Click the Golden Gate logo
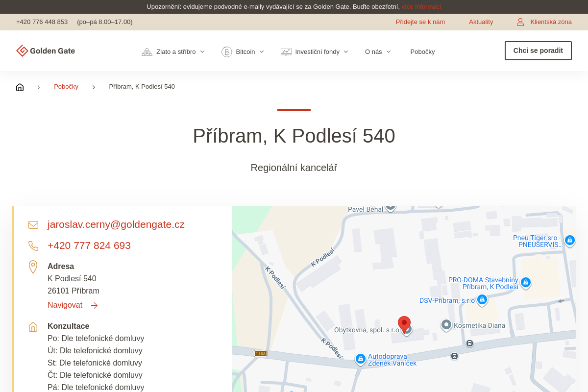This screenshot has height=392, width=588. tap(46, 51)
